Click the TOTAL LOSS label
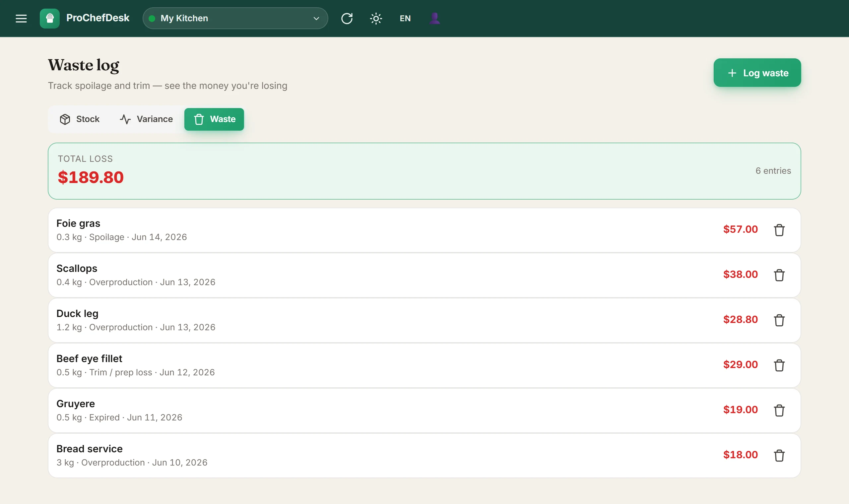The width and height of the screenshot is (849, 504). click(x=85, y=159)
